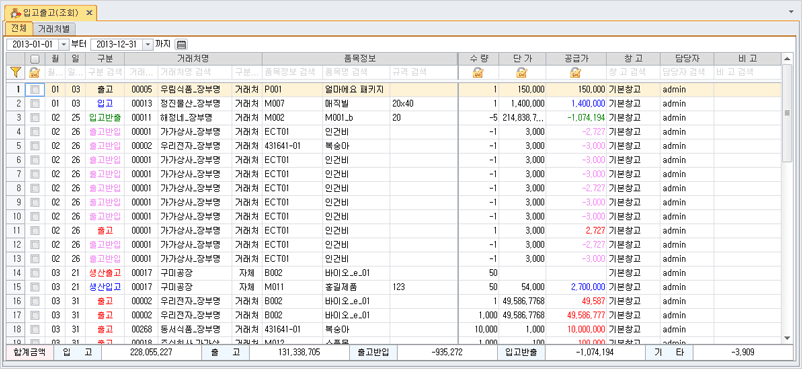Select the 입고출고(조회) document tab
802x369 pixels.
(50, 13)
